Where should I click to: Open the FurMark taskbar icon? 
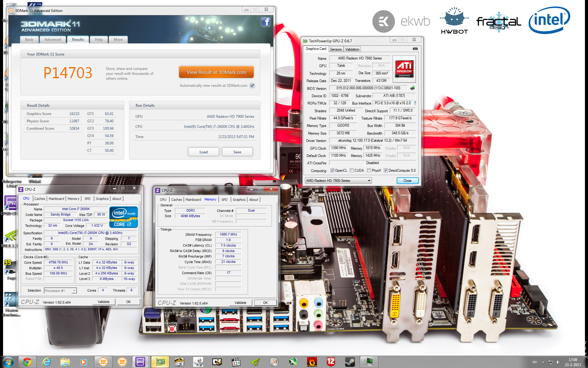coord(312,362)
